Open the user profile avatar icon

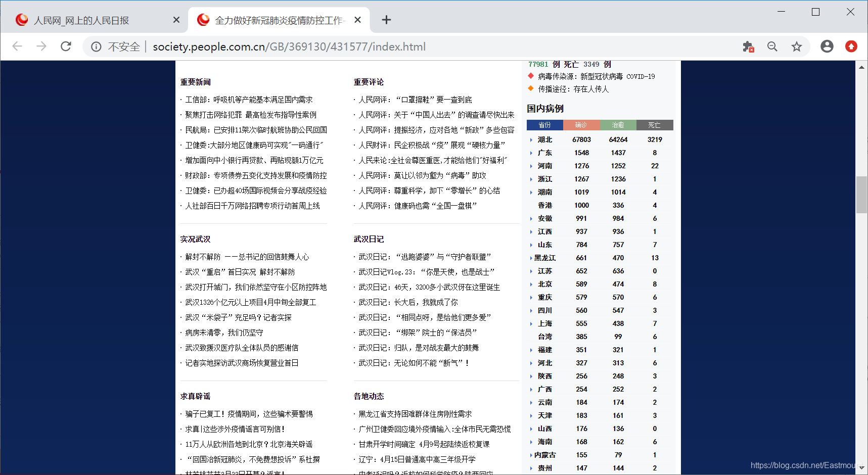[x=827, y=46]
